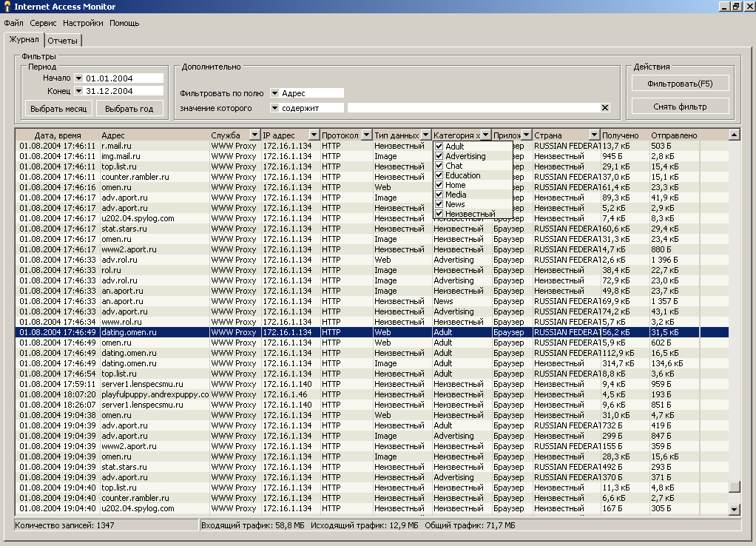The height and width of the screenshot is (546, 756).
Task: Click the scroll-up arrow of the log table
Action: pyautogui.click(x=734, y=135)
